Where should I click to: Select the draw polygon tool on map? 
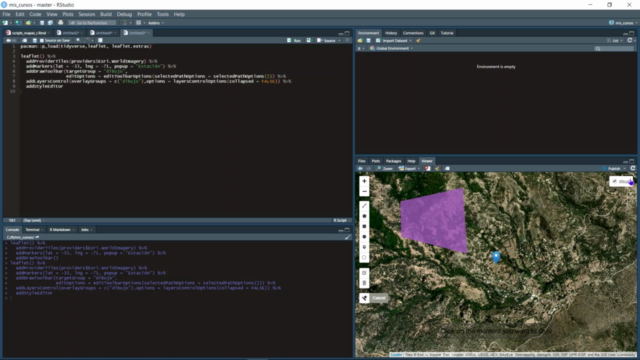pos(364,216)
